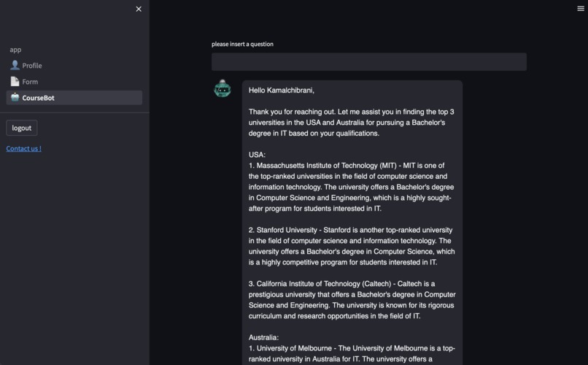
Task: Select the CourseBot page
Action: [x=74, y=98]
